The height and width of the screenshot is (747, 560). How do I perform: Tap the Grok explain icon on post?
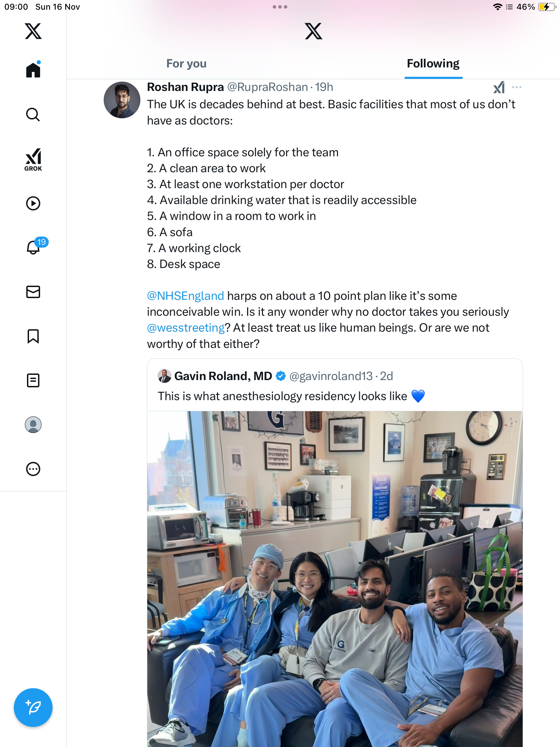click(x=499, y=87)
